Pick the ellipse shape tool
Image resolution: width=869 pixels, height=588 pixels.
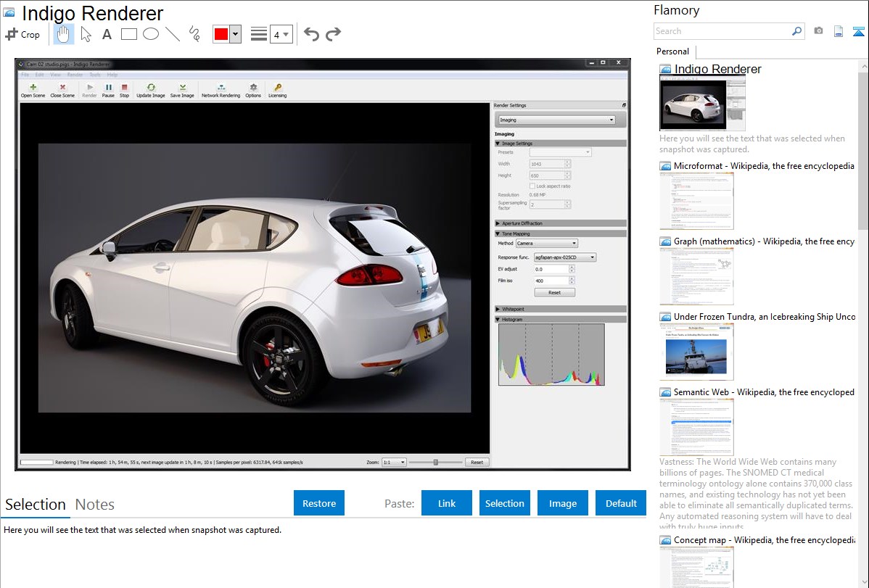tap(151, 34)
